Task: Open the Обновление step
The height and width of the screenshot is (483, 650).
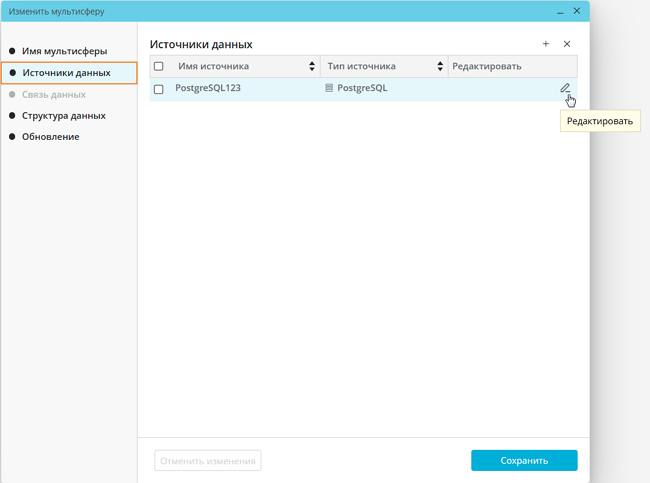Action: point(50,137)
